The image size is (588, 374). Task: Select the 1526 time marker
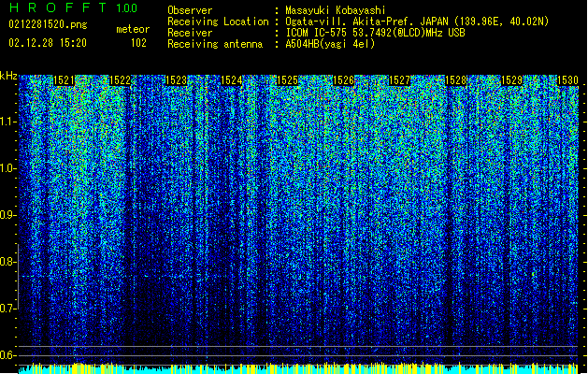click(x=343, y=80)
